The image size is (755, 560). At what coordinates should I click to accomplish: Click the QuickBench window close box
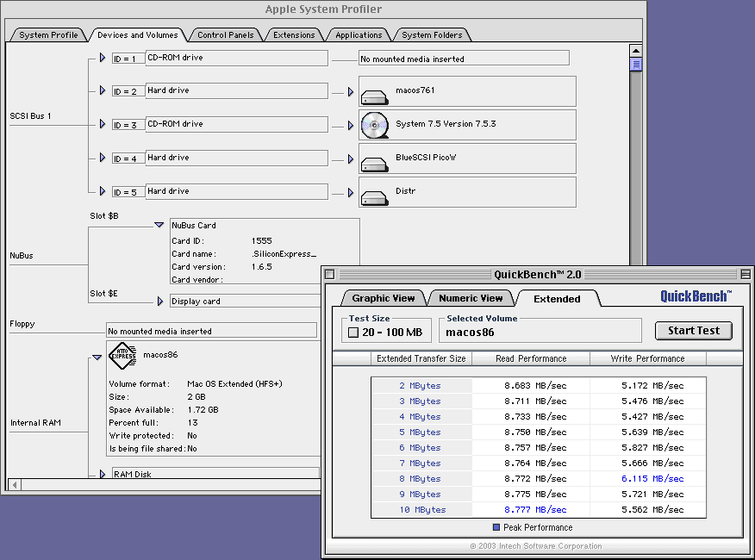click(329, 274)
